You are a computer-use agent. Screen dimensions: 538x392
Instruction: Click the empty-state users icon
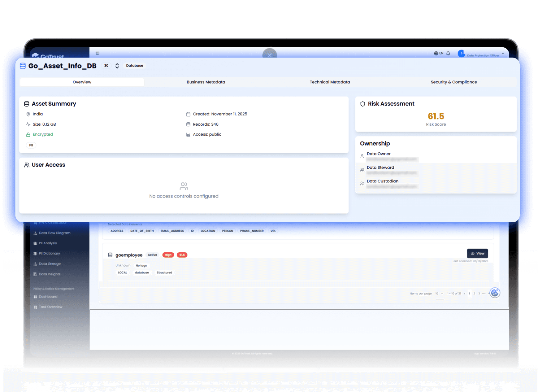[184, 186]
